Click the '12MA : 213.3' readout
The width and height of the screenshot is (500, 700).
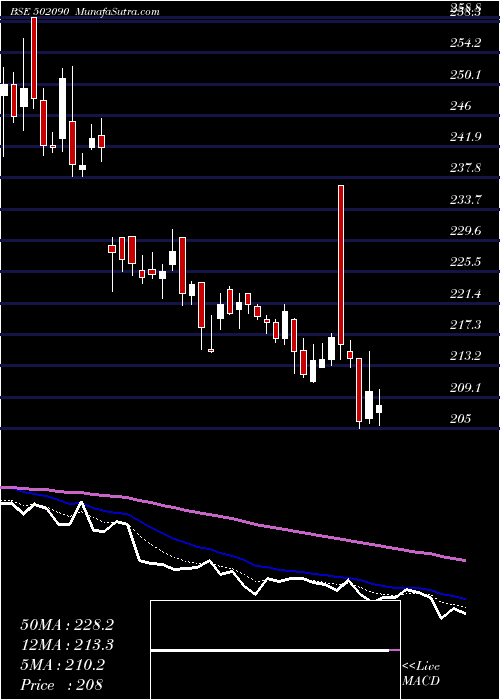coord(67,645)
